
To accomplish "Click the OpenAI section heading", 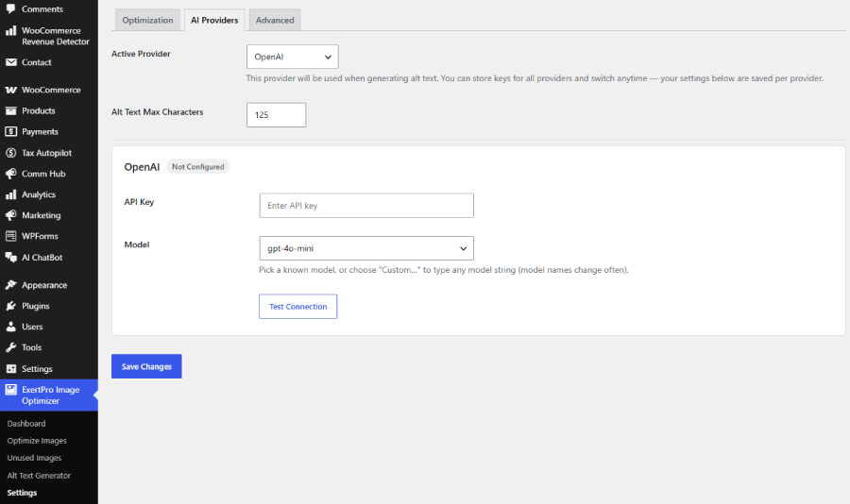I will [x=142, y=167].
